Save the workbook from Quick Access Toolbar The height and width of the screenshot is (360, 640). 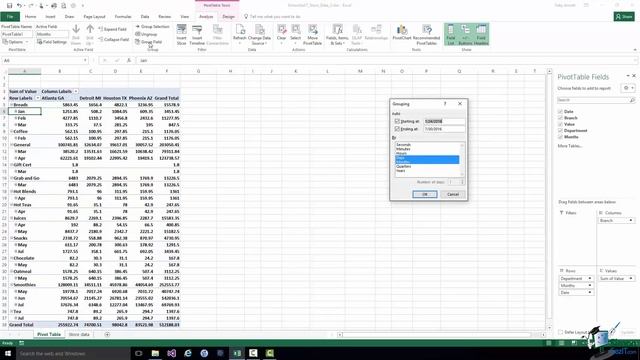click(9, 6)
